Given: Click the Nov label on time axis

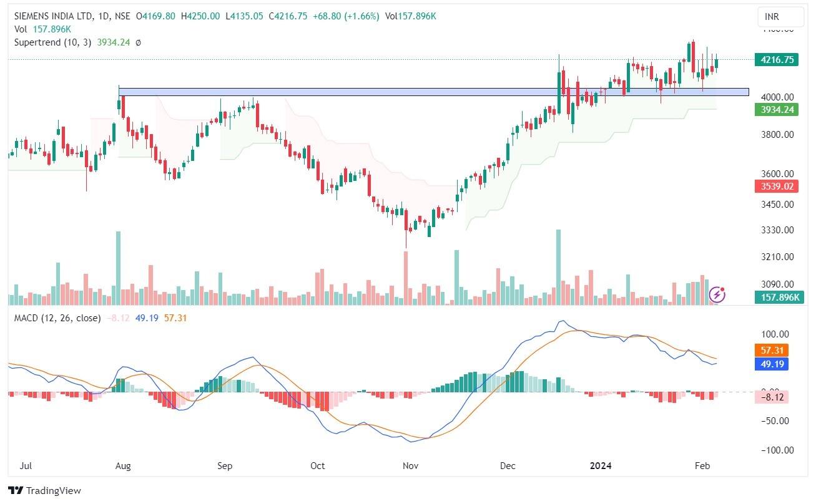Looking at the screenshot, I should coord(410,466).
